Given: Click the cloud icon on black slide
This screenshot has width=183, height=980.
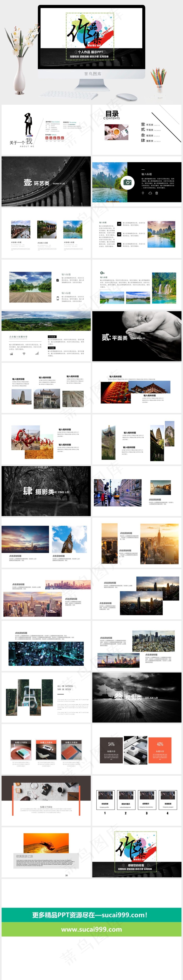Looking at the screenshot, I should coord(150,193).
